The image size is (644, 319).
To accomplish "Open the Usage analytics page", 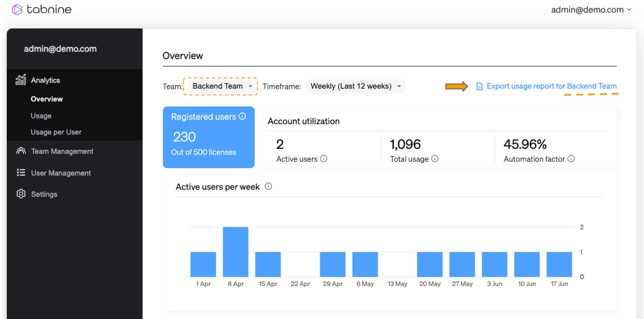I will coord(41,116).
